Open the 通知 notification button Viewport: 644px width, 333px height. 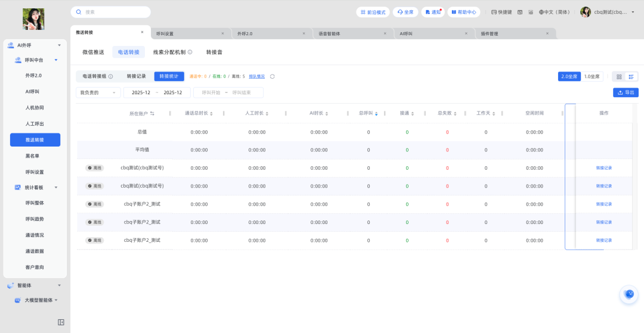tap(434, 12)
